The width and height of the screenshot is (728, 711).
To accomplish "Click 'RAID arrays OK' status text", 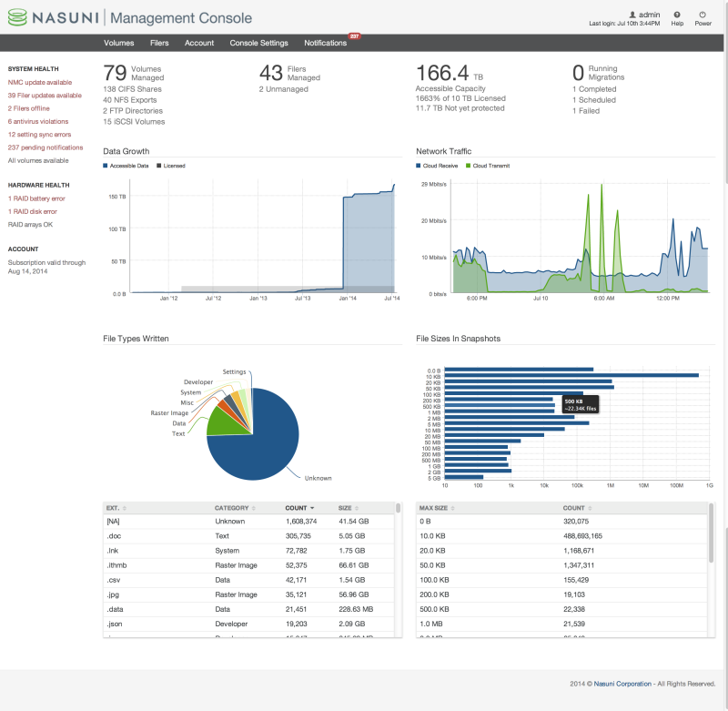I will (x=30, y=224).
